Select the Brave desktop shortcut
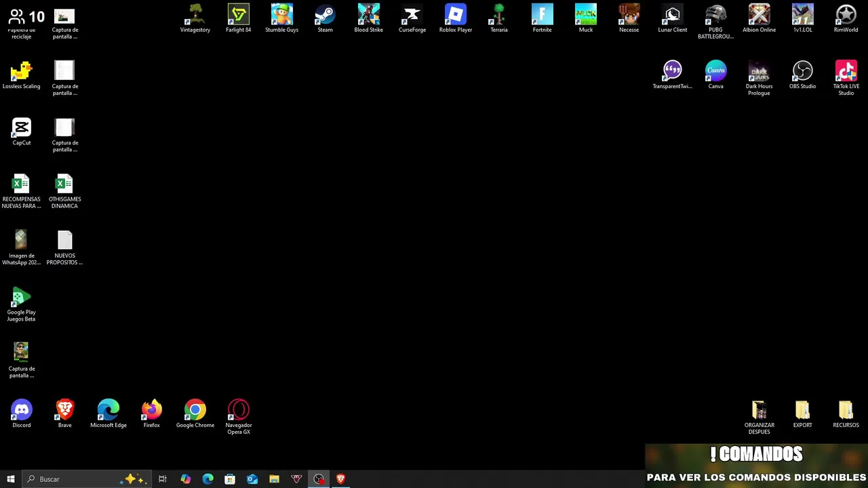868x488 pixels. (65, 413)
